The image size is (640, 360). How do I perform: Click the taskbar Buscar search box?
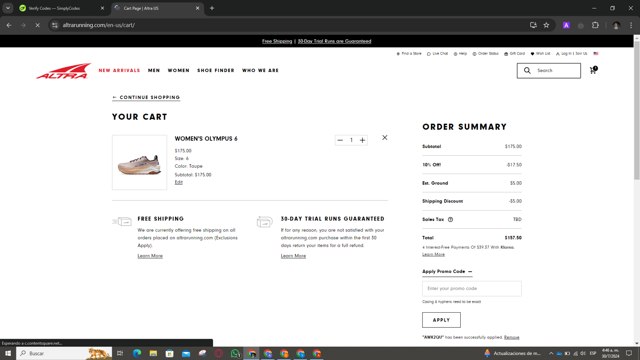click(64, 353)
